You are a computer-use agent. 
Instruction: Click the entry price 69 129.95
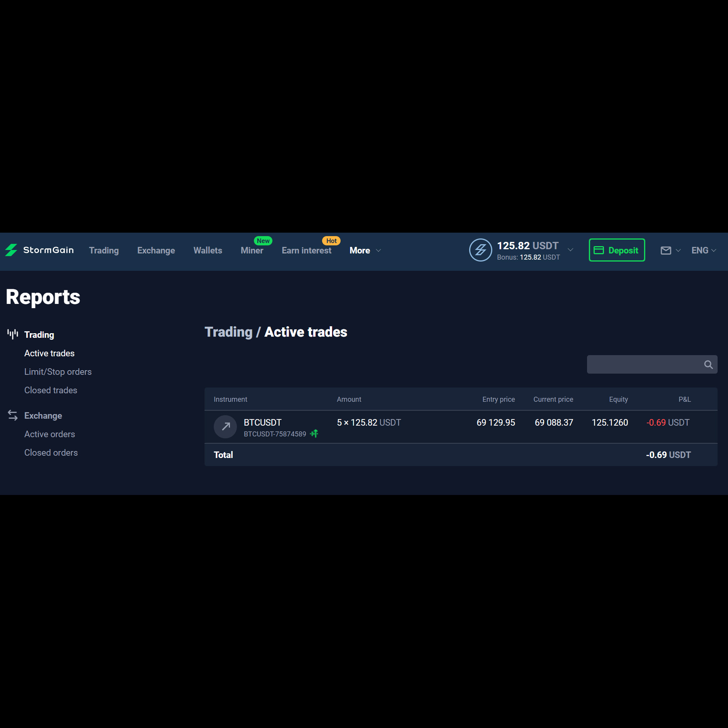click(x=496, y=423)
